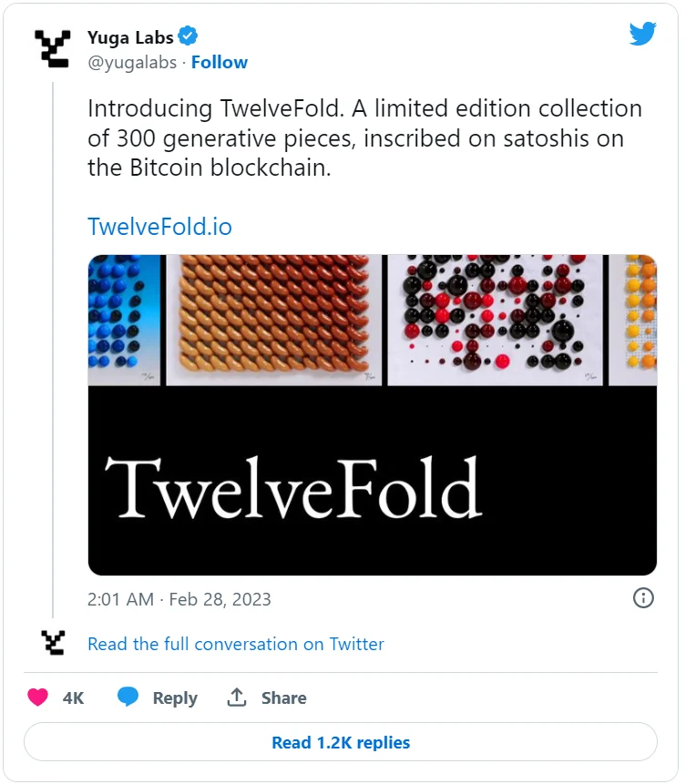This screenshot has width=685, height=784.
Task: Click the Share label text
Action: click(x=283, y=698)
